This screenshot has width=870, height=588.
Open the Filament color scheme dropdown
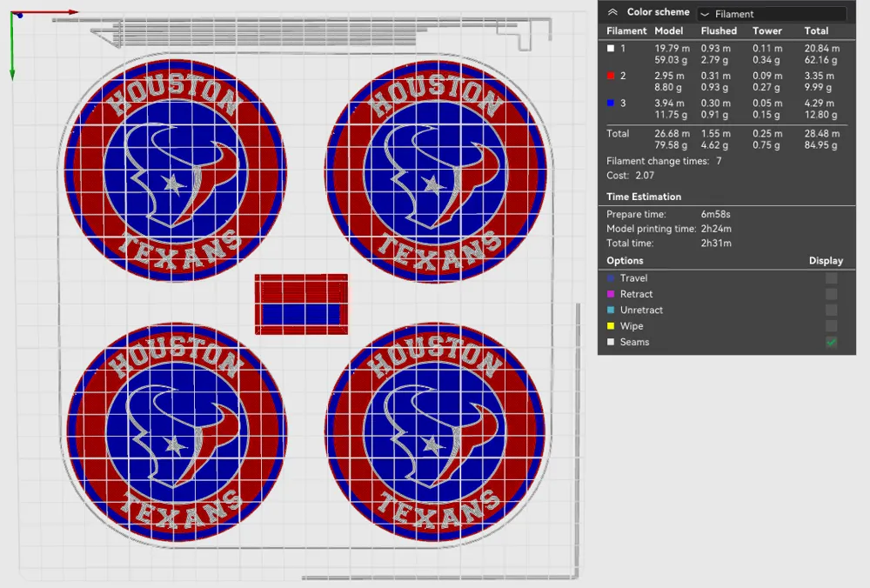point(770,12)
